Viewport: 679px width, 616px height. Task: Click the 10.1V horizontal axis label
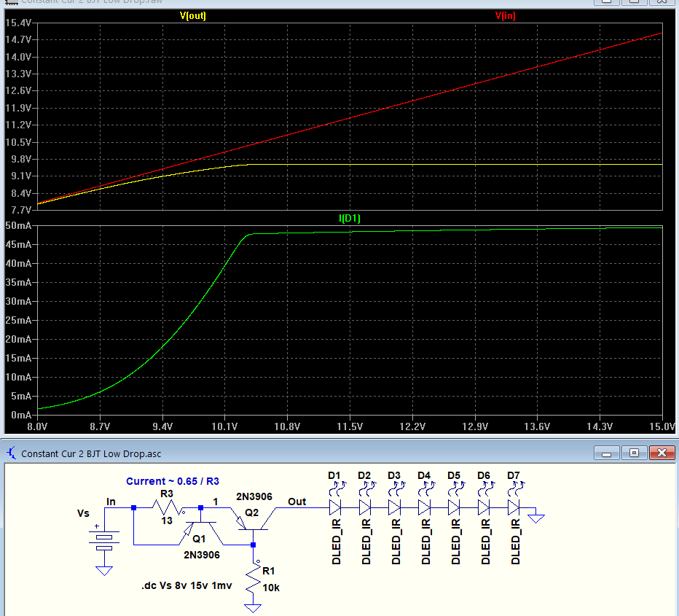coord(224,426)
